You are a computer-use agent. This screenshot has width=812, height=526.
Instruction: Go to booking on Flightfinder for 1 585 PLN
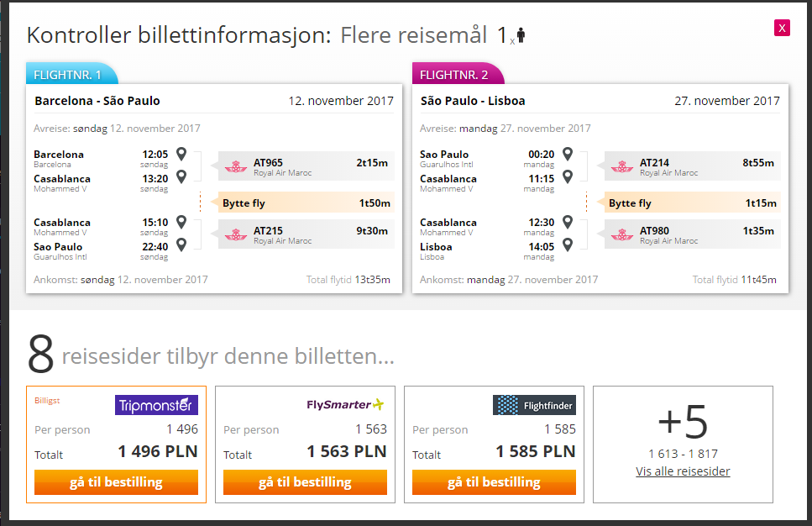pyautogui.click(x=494, y=482)
